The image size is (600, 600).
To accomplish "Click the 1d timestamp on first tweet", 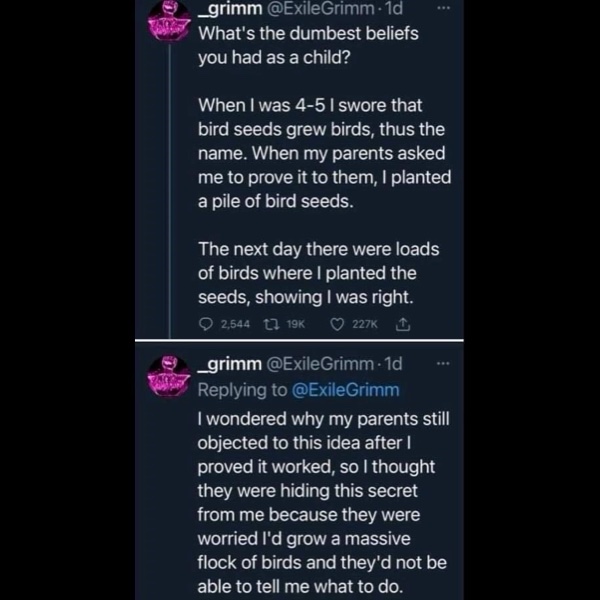I will tap(393, 10).
